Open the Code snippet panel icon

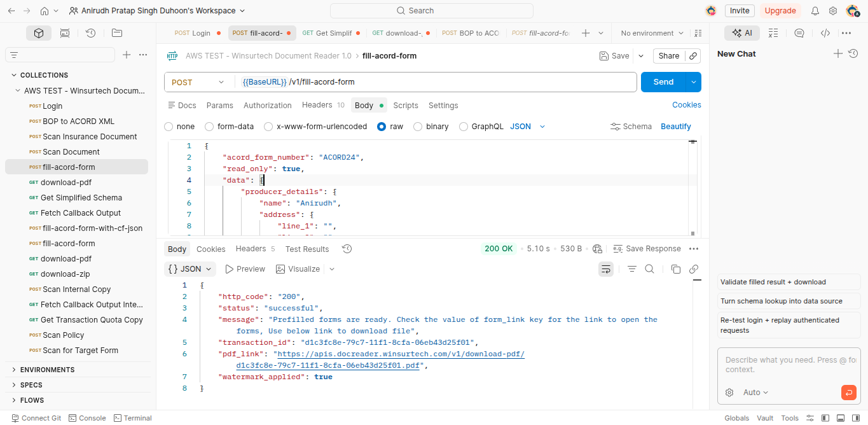click(825, 33)
